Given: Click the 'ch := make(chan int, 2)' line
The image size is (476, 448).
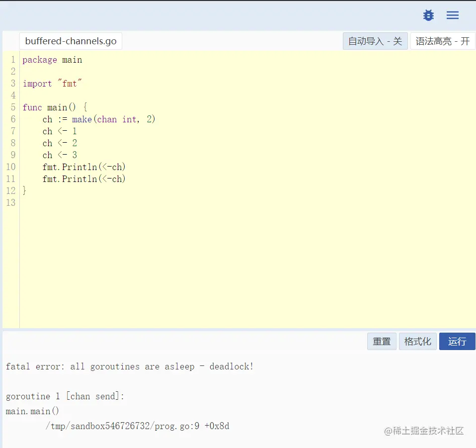Looking at the screenshot, I should click(99, 119).
